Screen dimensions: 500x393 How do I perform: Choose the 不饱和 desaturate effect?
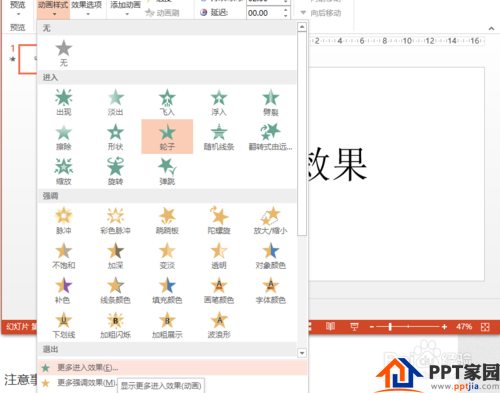tap(64, 255)
